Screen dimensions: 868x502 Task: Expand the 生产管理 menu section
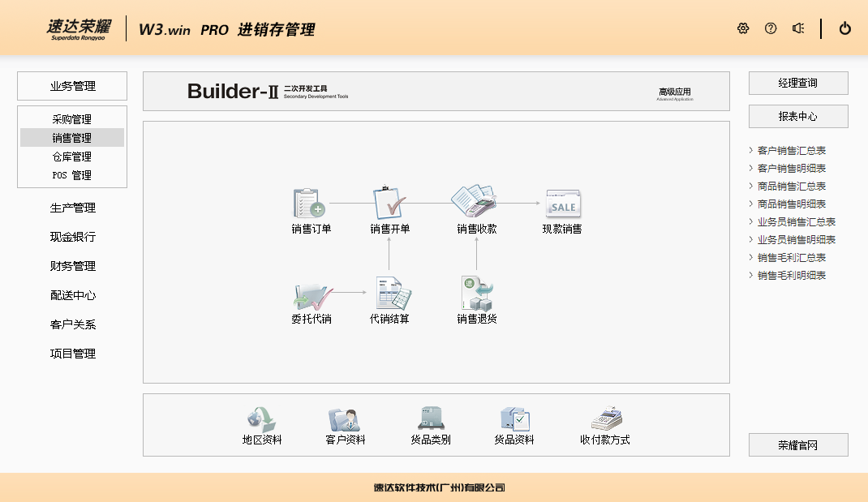[x=72, y=208]
